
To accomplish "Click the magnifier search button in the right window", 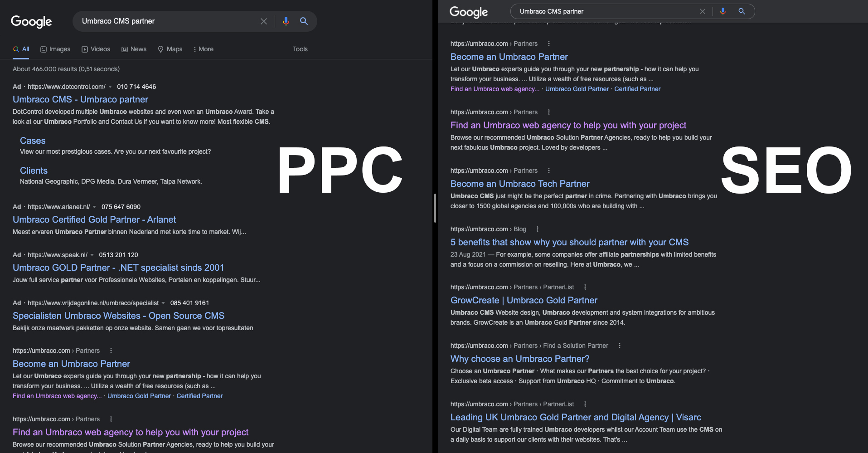I will 742,11.
